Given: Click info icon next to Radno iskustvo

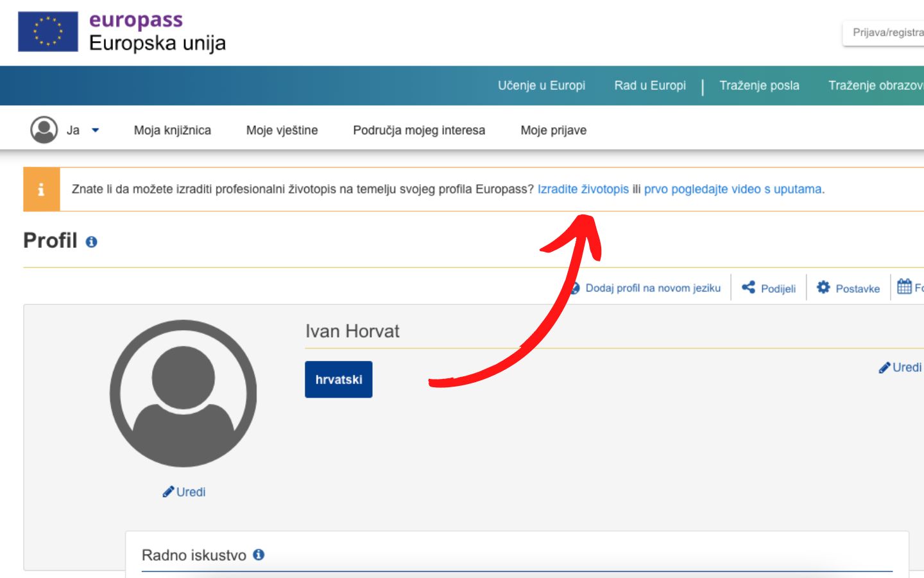Looking at the screenshot, I should (x=259, y=555).
